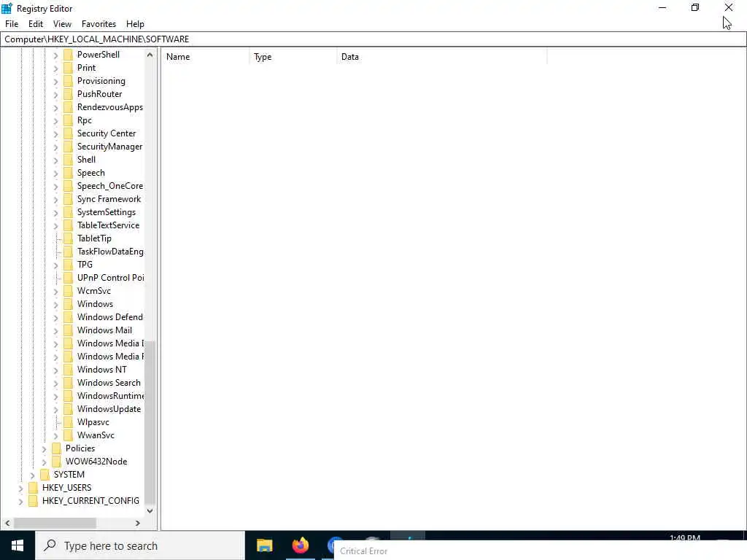
Task: Expand HKEY_CURRENT_CONFIG hive
Action: (20, 502)
